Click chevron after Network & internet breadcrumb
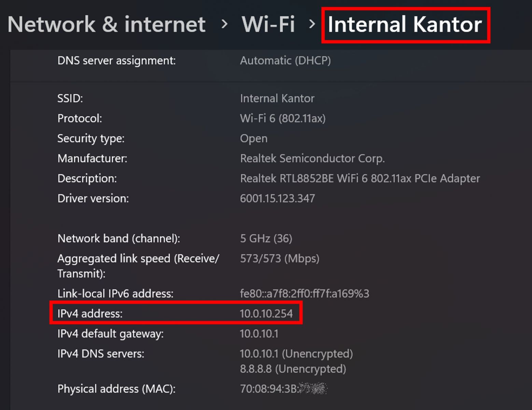532x410 pixels. click(x=224, y=24)
